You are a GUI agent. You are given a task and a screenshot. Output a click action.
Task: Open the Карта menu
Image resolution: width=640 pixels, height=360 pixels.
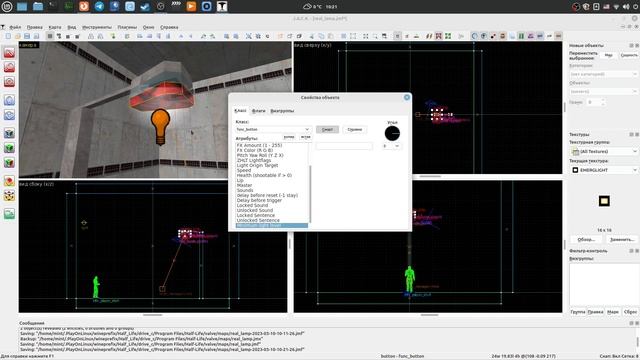(55, 27)
